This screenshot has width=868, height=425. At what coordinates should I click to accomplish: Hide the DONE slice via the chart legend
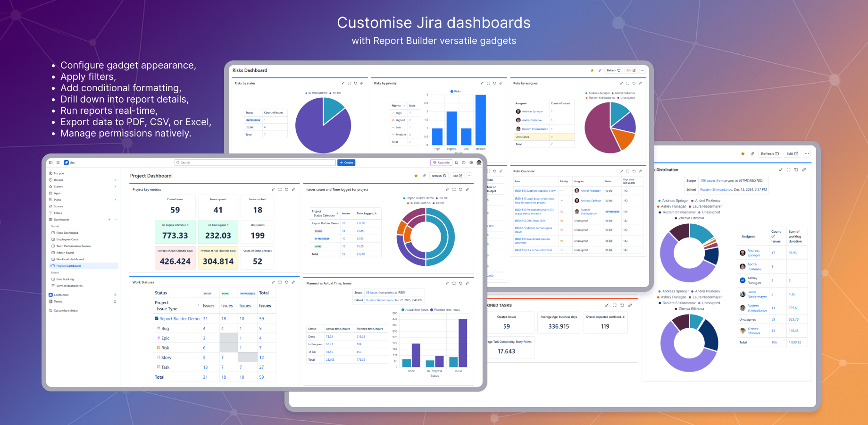tap(439, 202)
